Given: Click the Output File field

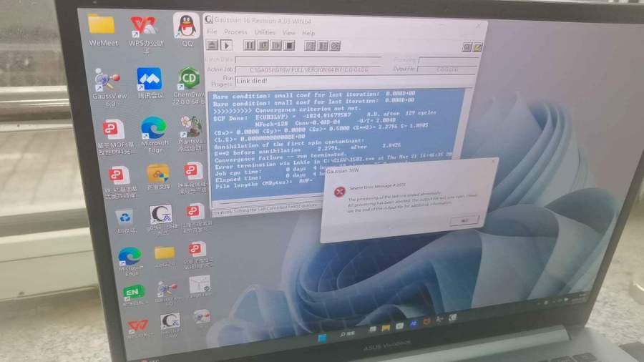Looking at the screenshot, I should [447, 69].
